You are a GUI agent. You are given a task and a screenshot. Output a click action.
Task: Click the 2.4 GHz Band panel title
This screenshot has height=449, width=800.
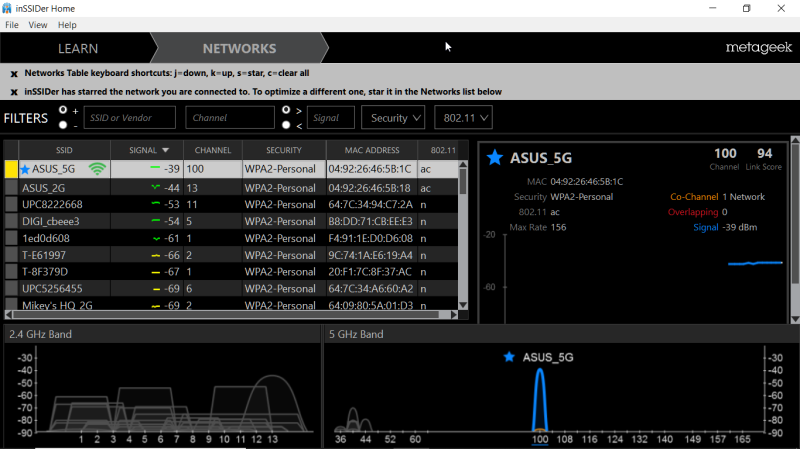[40, 334]
